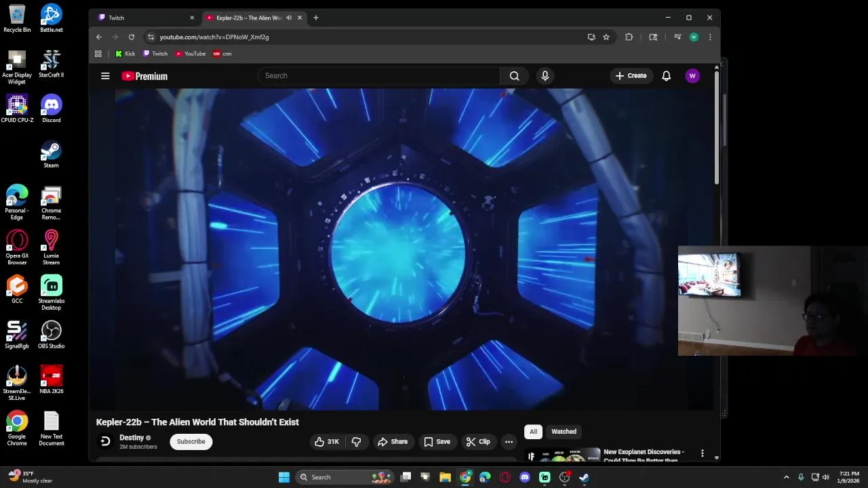
Task: Close the Kepler-22b tab
Action: coord(299,18)
